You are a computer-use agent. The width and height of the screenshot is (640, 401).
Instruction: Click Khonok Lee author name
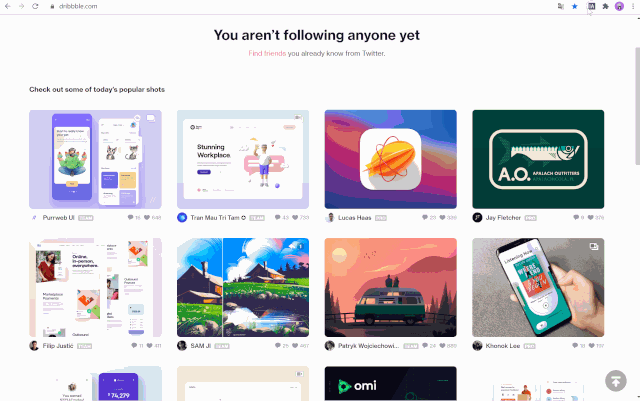tap(502, 346)
